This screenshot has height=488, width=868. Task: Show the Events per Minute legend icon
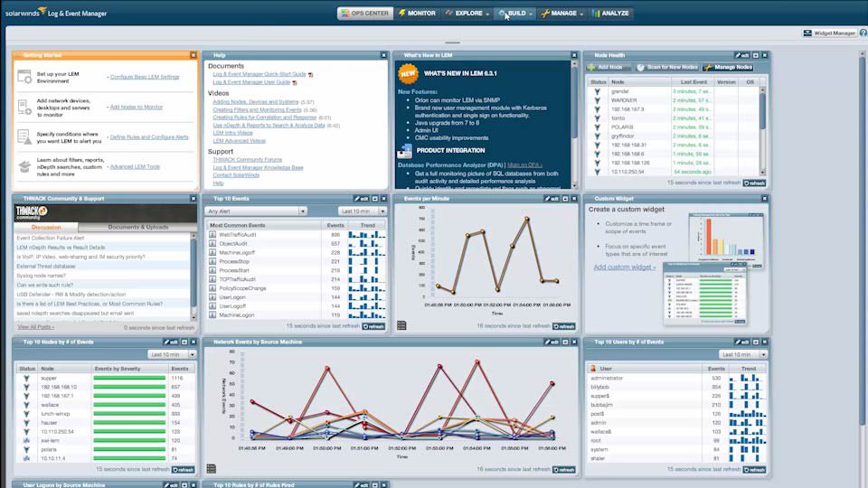[401, 325]
